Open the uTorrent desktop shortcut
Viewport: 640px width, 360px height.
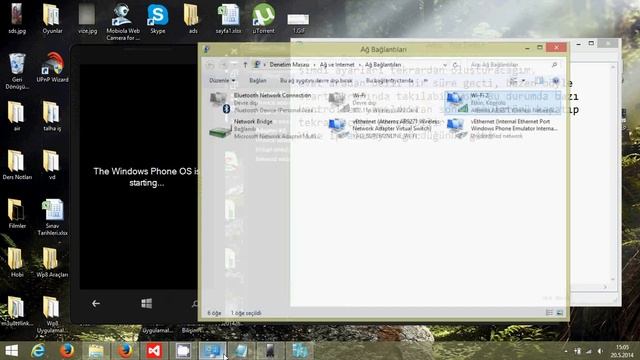pos(263,19)
